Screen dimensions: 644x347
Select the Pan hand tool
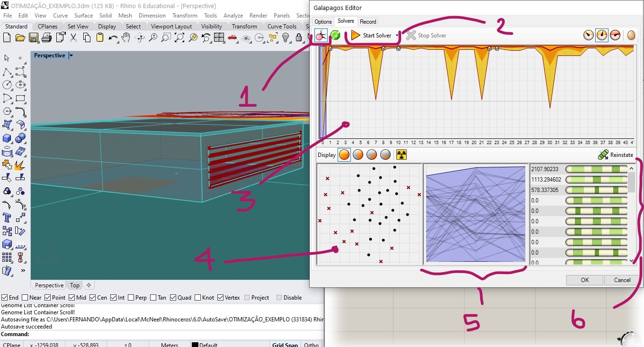click(x=126, y=38)
